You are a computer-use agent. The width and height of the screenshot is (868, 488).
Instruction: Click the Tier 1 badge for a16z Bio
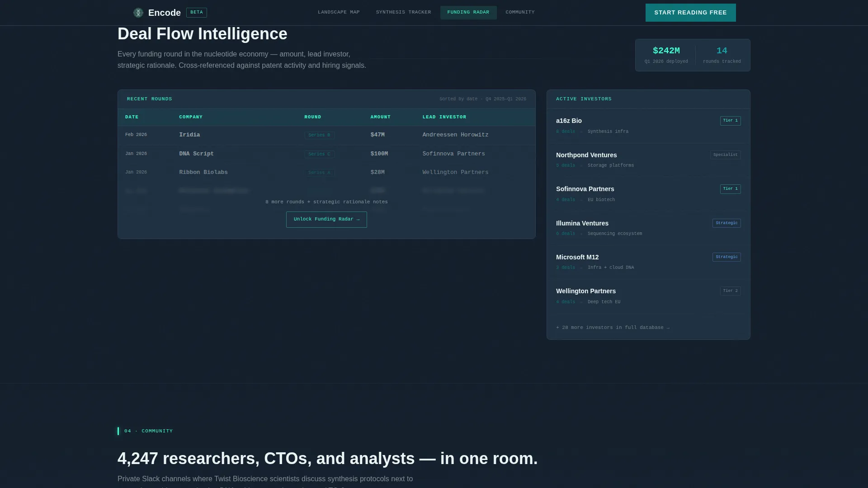[730, 121]
